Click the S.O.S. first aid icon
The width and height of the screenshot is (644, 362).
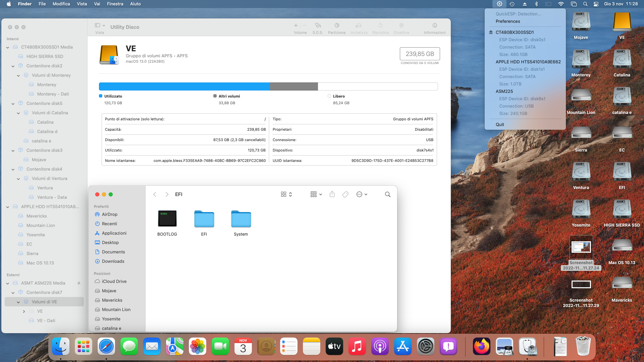coord(318,25)
